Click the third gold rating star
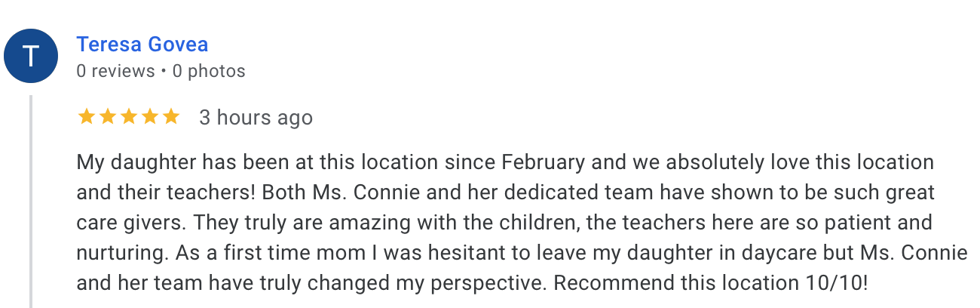The height and width of the screenshot is (308, 980). click(129, 117)
